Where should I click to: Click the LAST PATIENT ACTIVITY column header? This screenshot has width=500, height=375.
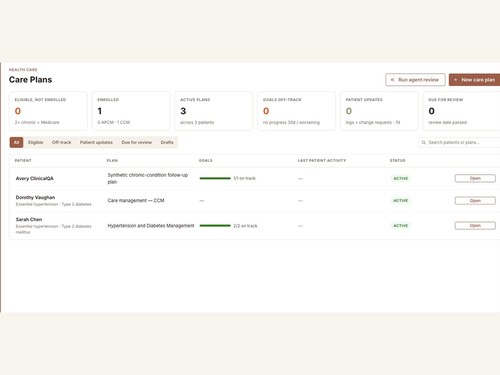(322, 161)
